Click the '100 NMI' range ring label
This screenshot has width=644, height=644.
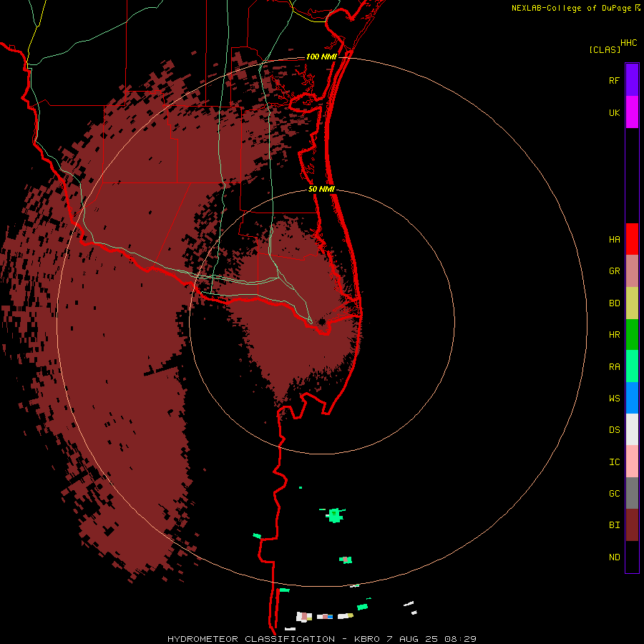[x=321, y=57]
